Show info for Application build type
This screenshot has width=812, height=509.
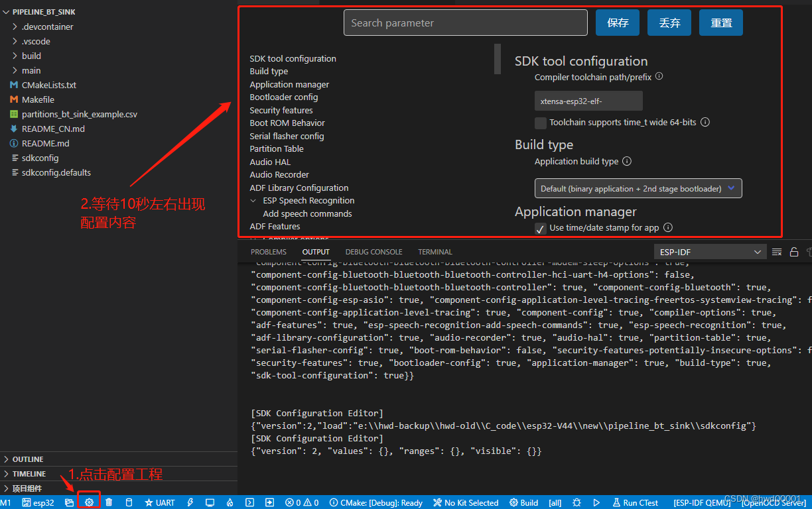[x=627, y=161]
